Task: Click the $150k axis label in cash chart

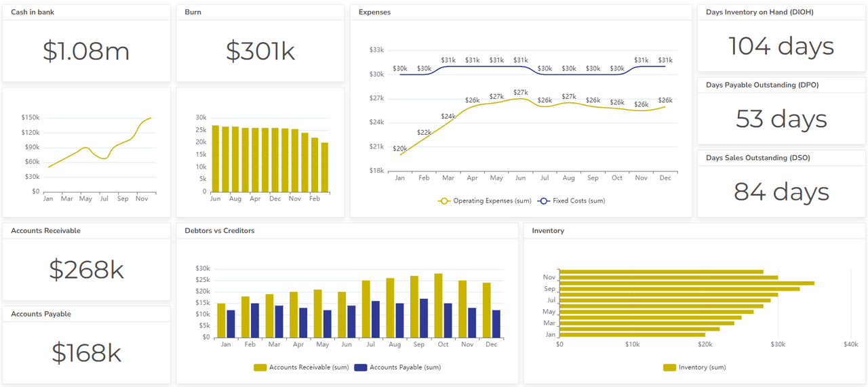Action: point(31,117)
